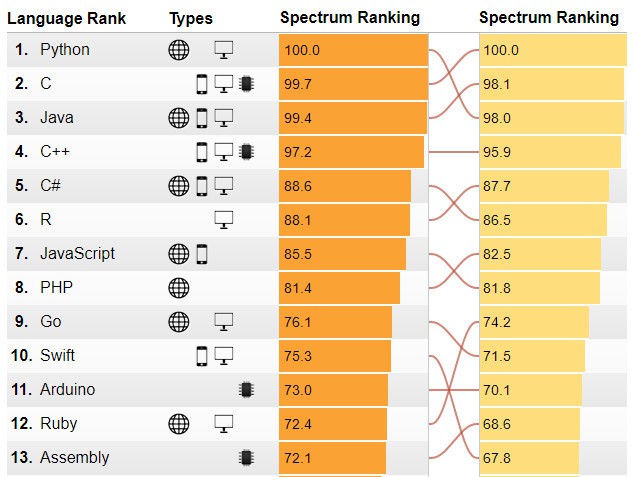Click Python's orange 100.0 ranking bar

[353, 50]
